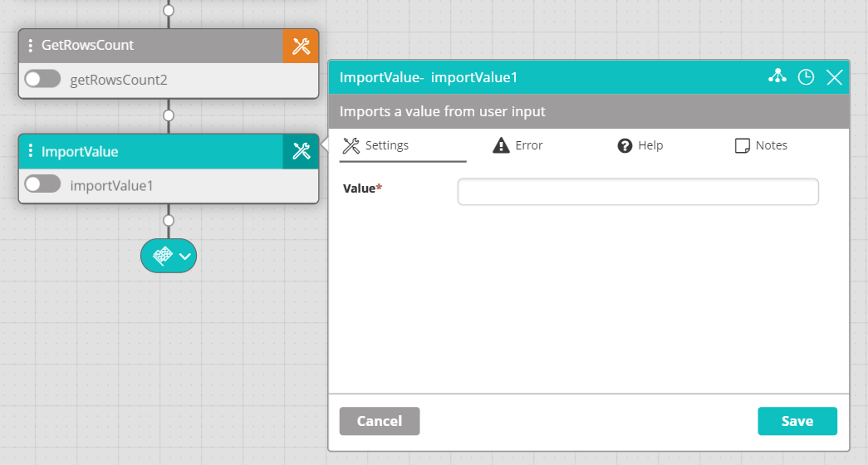The image size is (868, 465).
Task: Click the three-dot handle on GetRowsCount node
Action: (x=31, y=46)
